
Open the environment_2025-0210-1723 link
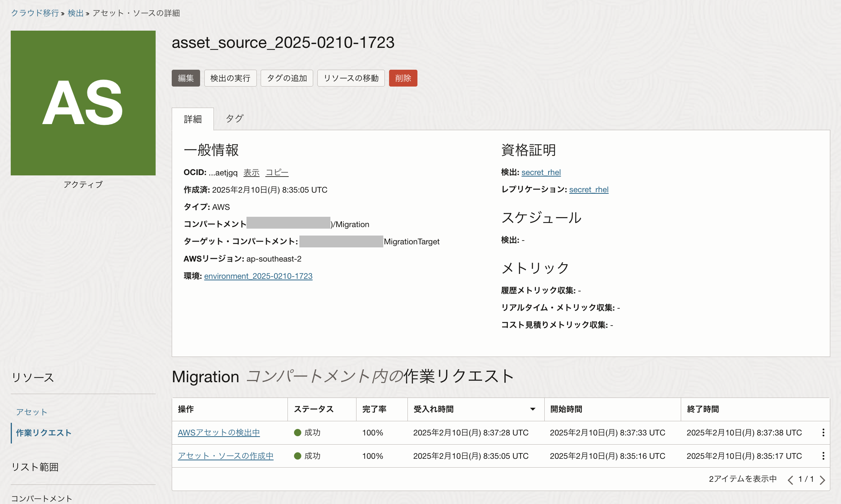coord(258,276)
